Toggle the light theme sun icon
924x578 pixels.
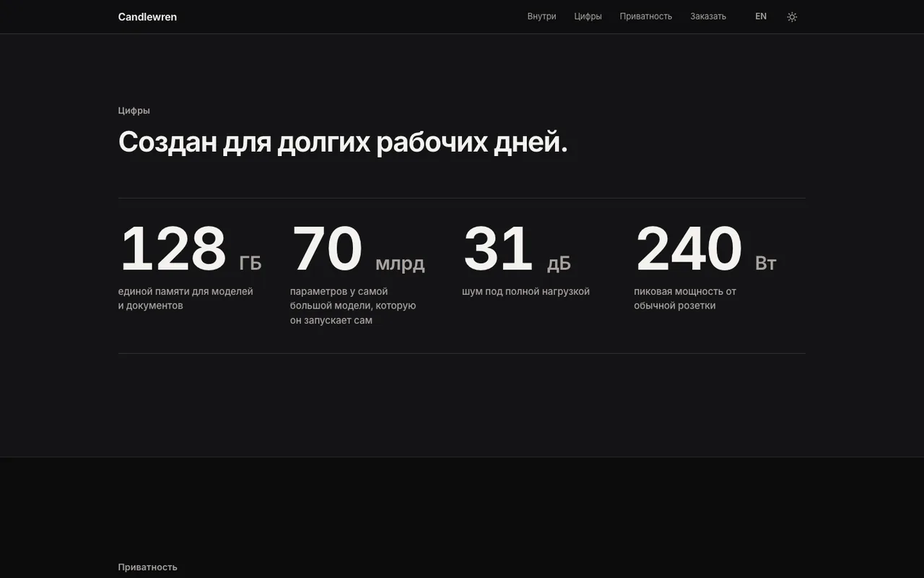(x=792, y=17)
